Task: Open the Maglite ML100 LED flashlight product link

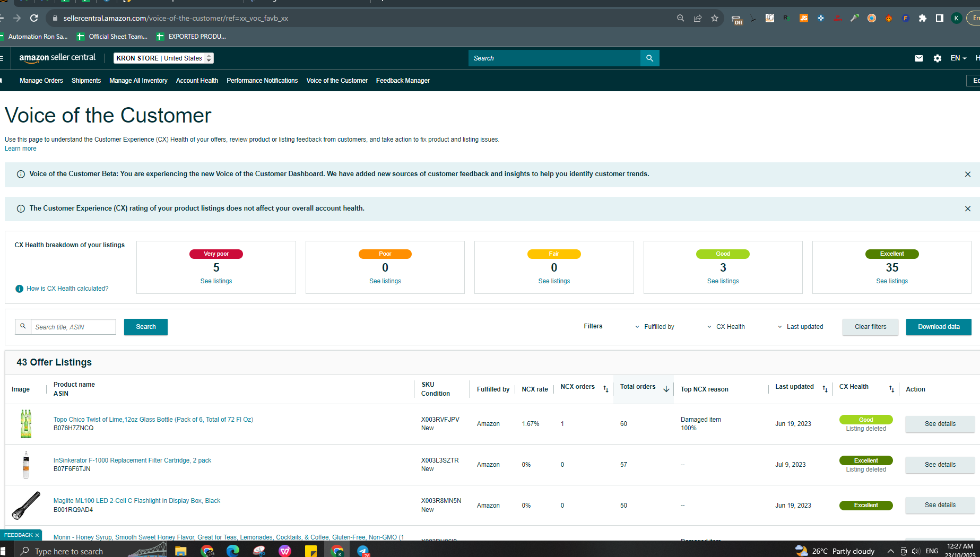Action: tap(137, 501)
